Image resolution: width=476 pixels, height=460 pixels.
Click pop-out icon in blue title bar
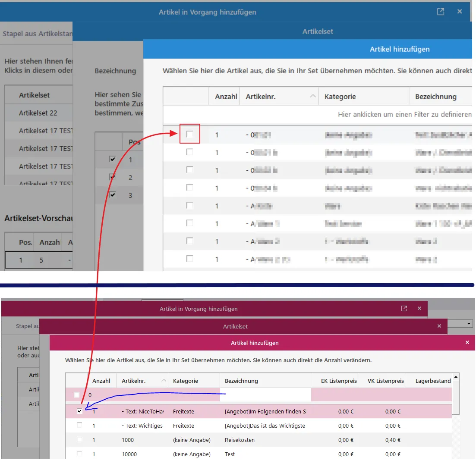(440, 12)
